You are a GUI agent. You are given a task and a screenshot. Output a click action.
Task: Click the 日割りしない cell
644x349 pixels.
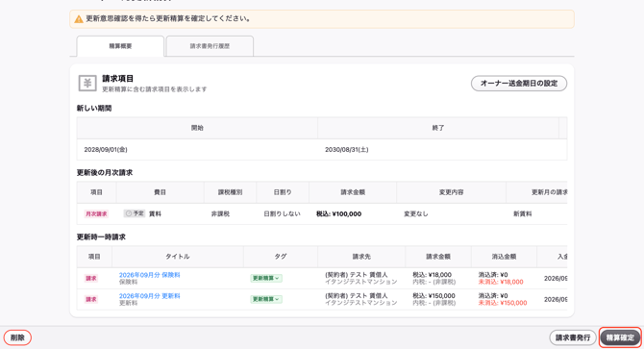(x=282, y=213)
